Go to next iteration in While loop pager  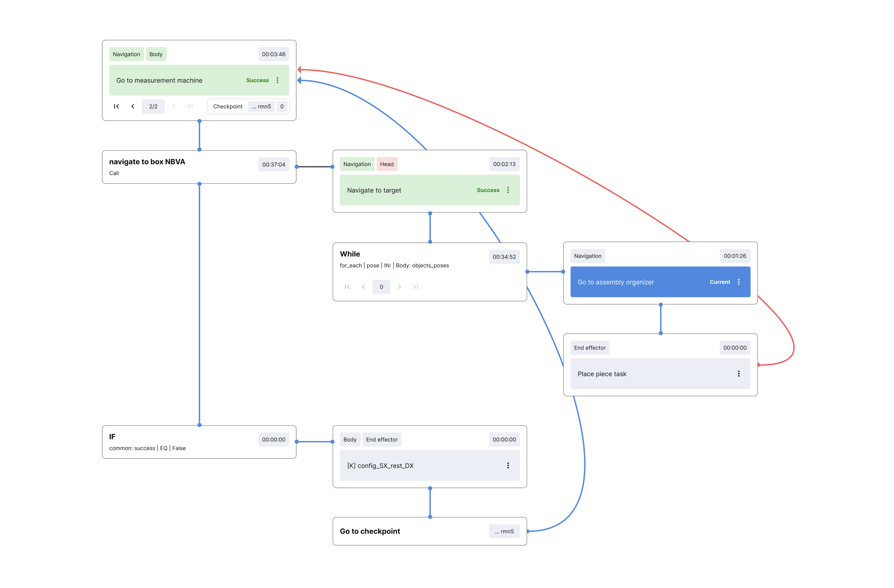[399, 287]
